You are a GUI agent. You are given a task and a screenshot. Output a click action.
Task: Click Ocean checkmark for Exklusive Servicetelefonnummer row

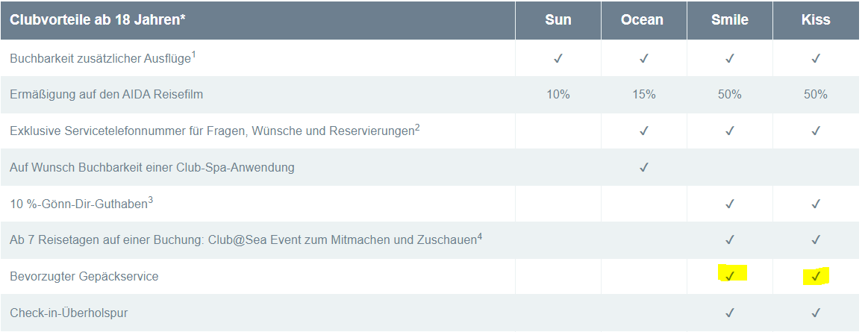643,131
